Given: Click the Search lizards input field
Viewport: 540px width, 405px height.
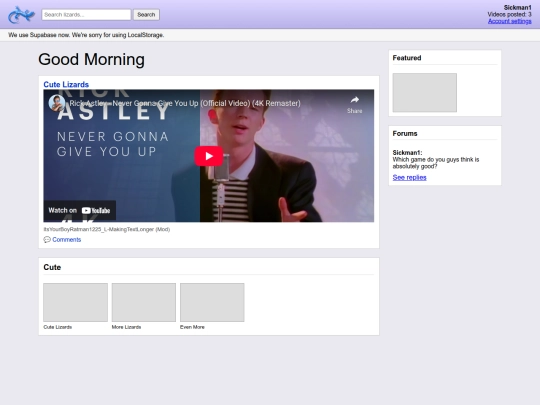Looking at the screenshot, I should (86, 15).
